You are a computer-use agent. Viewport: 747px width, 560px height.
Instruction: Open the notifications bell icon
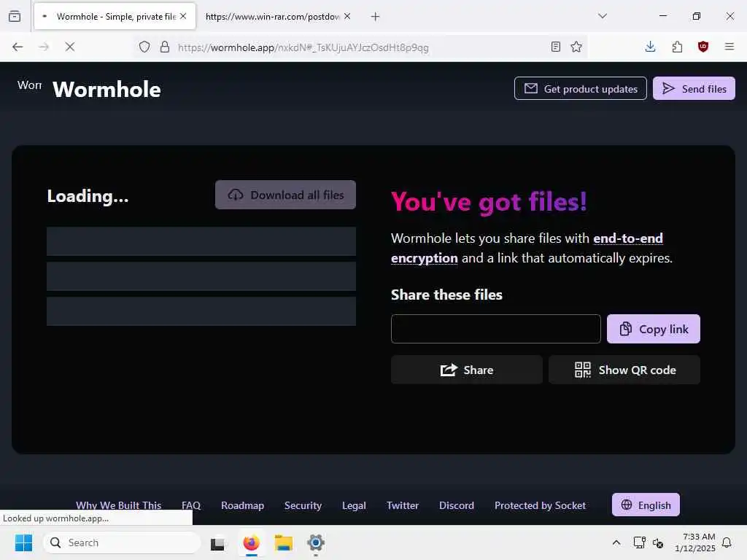coord(727,542)
